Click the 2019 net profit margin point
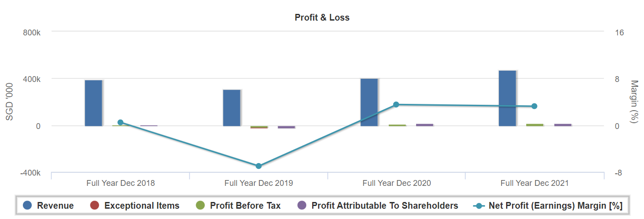 (x=258, y=166)
